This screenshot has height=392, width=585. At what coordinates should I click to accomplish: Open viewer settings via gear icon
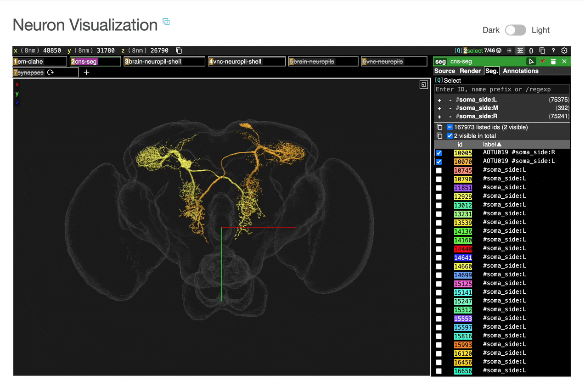click(564, 51)
